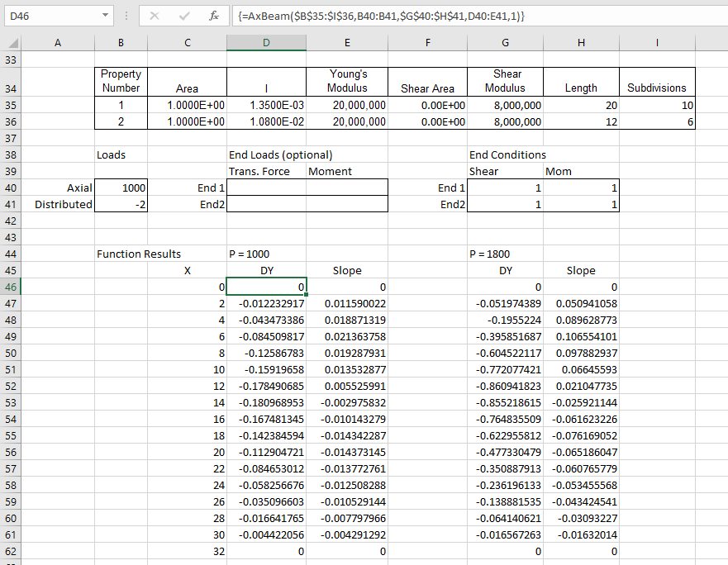The height and width of the screenshot is (565, 728).
Task: Click the Select All corner triangle
Action: click(12, 43)
